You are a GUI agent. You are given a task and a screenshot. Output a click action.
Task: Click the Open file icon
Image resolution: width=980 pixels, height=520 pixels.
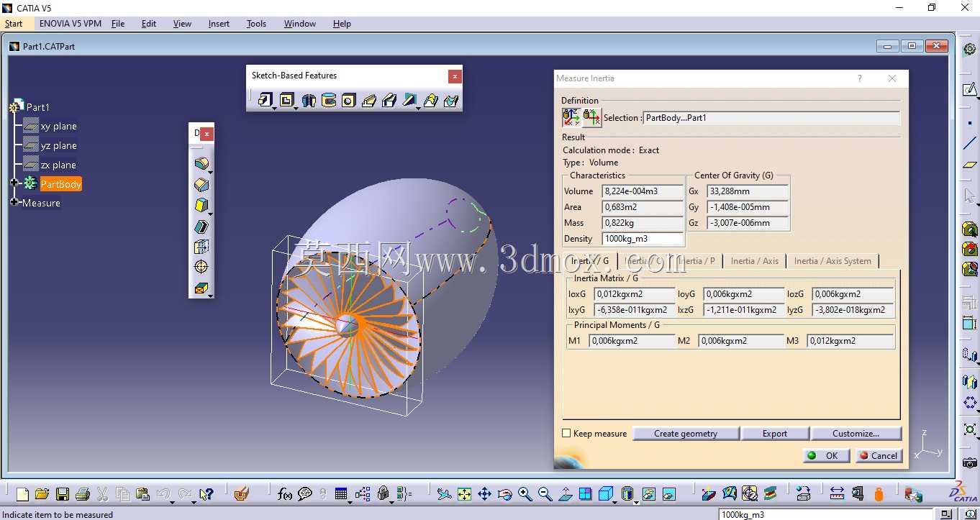click(x=42, y=494)
